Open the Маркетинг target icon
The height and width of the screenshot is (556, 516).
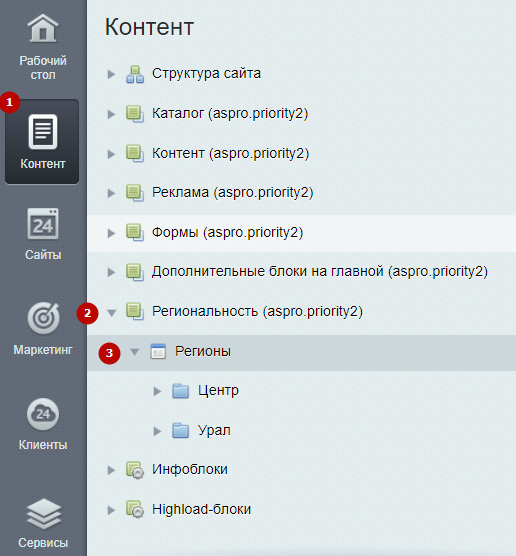point(43,318)
